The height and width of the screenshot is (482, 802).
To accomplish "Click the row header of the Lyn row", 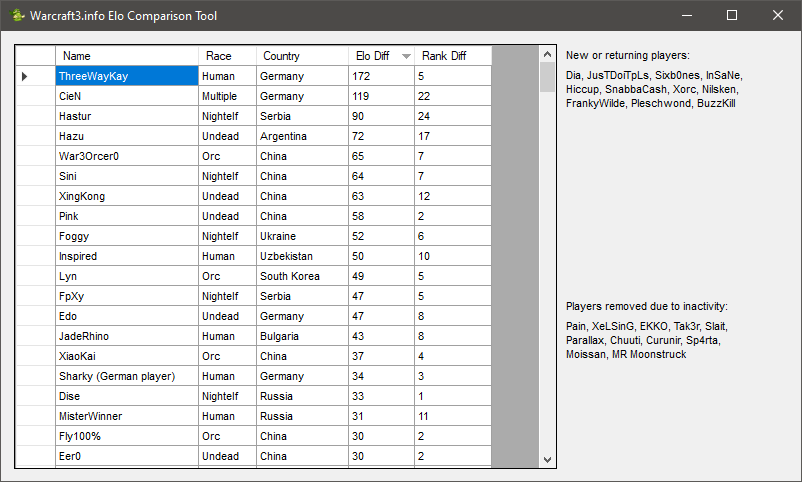I will click(x=35, y=276).
